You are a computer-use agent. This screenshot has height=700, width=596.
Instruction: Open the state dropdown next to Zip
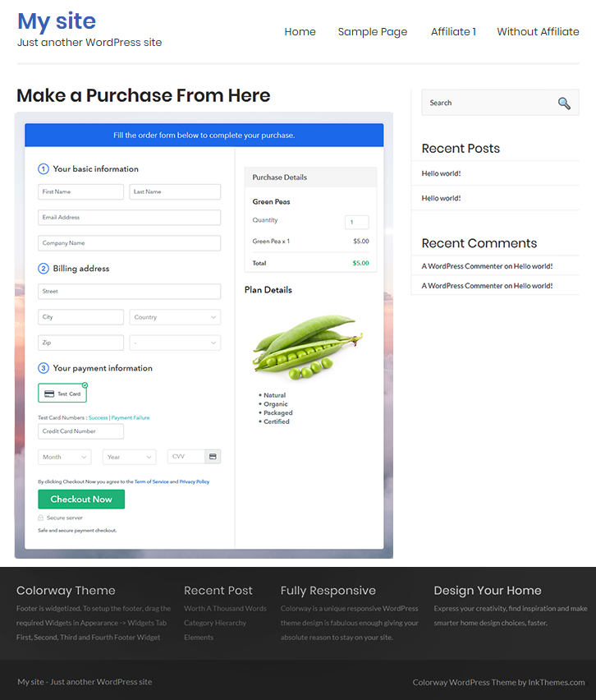point(175,343)
